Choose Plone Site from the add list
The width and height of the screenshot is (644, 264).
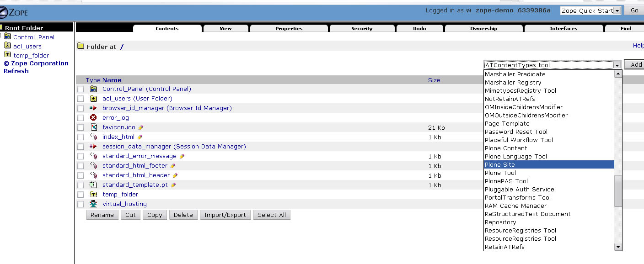tap(549, 164)
